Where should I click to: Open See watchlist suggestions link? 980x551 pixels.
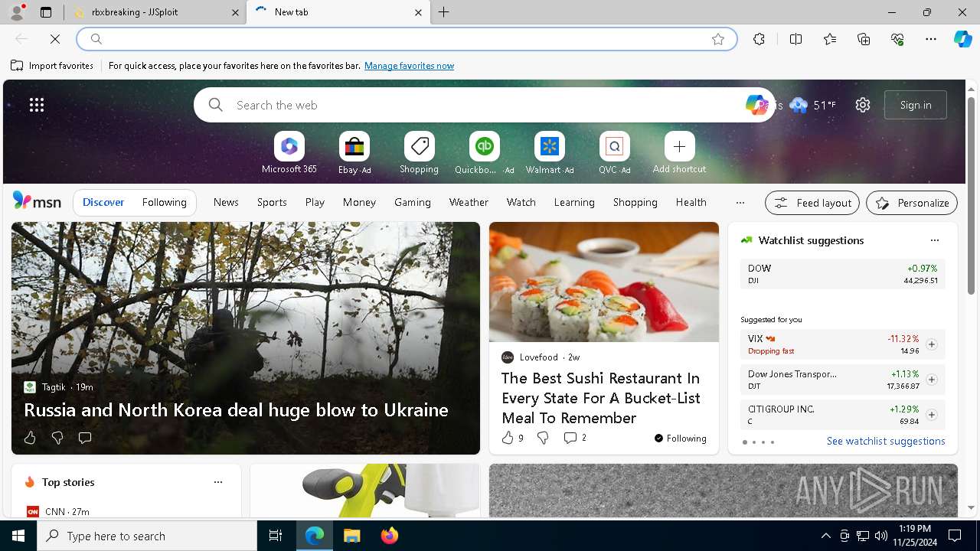point(886,441)
